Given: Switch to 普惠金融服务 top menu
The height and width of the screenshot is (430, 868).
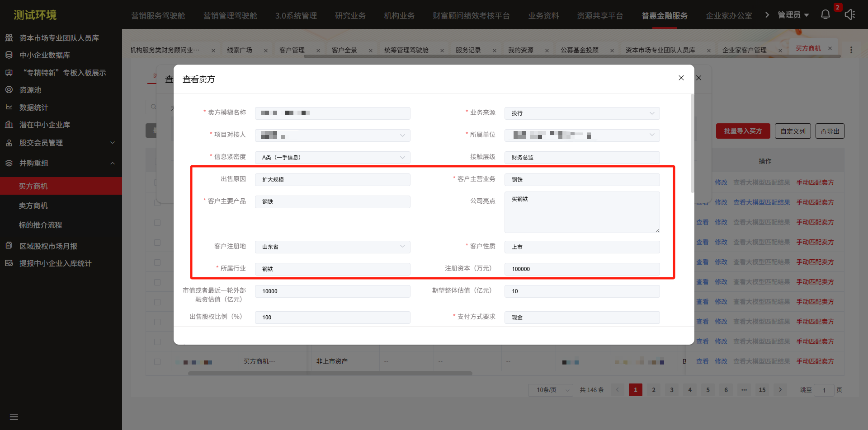Looking at the screenshot, I should (665, 15).
